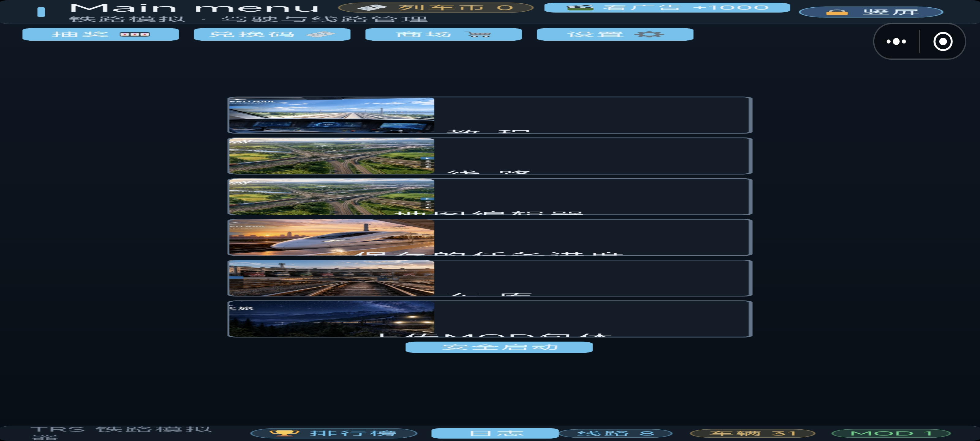Screen dimensions: 980x441
Task: Open the mini-program three-dots menu
Action: (896, 41)
